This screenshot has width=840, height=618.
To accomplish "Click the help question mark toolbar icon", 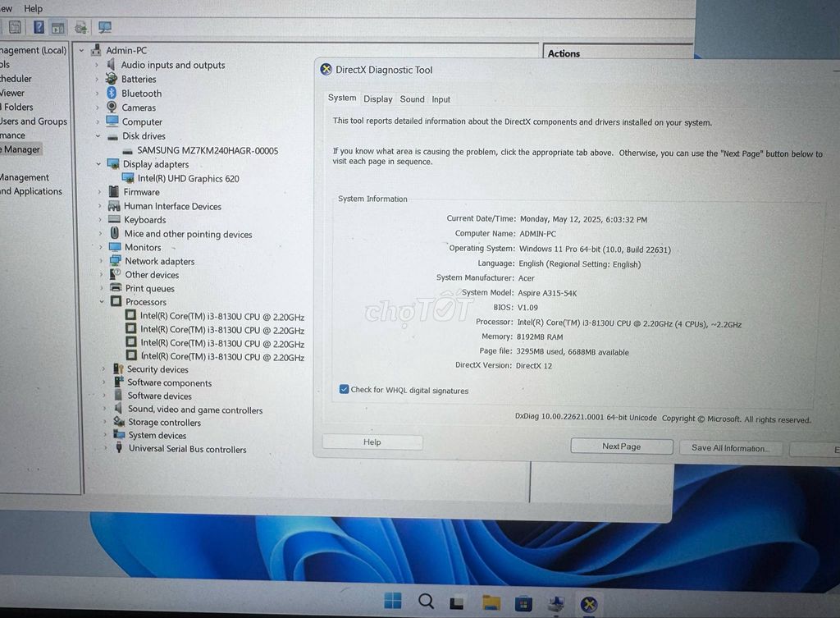I will (x=39, y=27).
